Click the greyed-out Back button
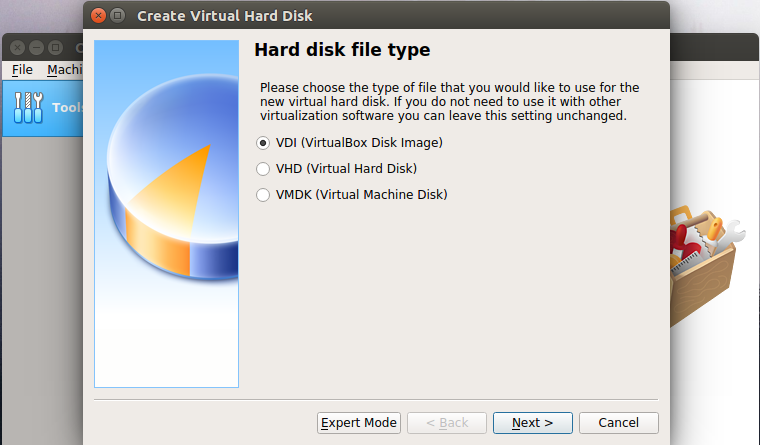 click(446, 423)
